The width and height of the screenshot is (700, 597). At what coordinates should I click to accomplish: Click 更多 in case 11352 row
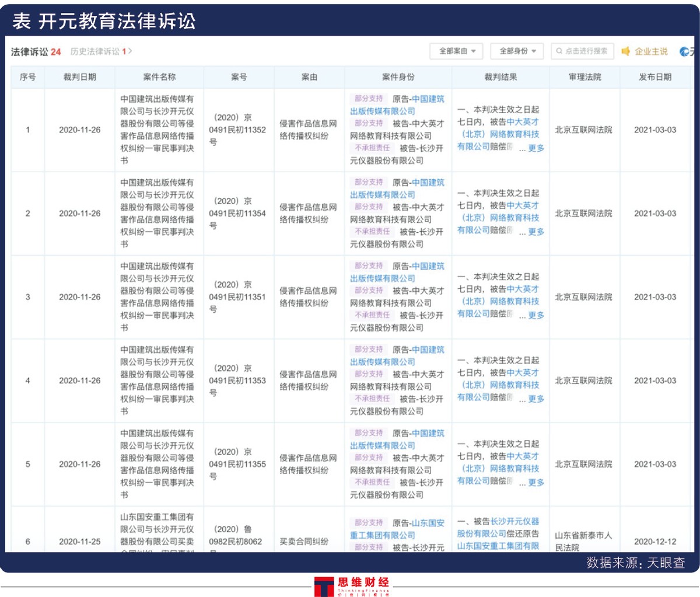pos(535,148)
